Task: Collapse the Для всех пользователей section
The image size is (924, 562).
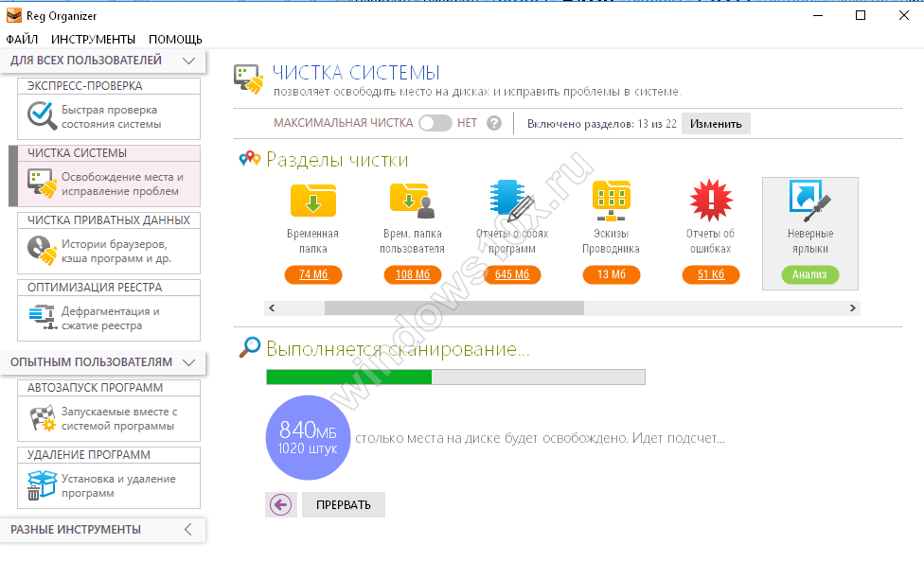Action: pos(188,61)
